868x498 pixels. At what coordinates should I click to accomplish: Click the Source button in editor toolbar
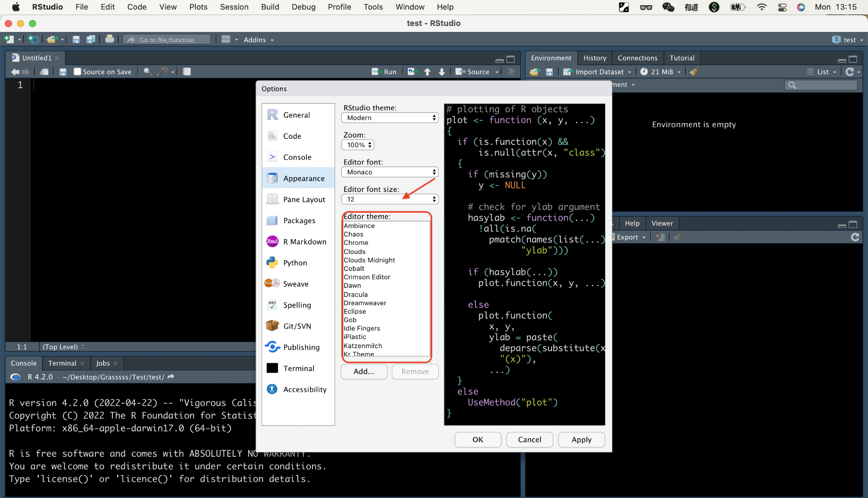coord(472,72)
